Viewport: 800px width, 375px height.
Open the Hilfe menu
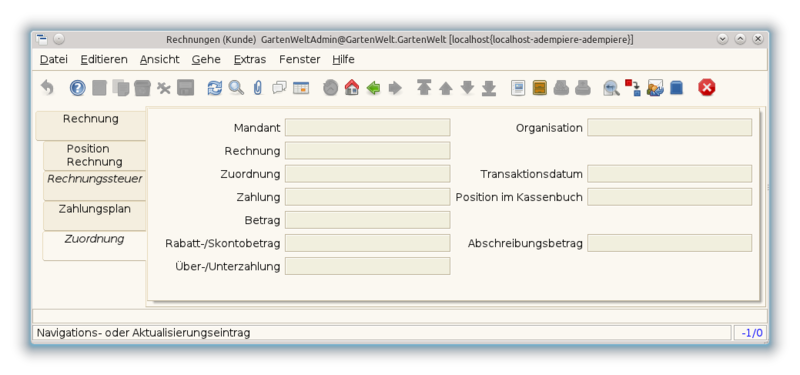[x=343, y=59]
